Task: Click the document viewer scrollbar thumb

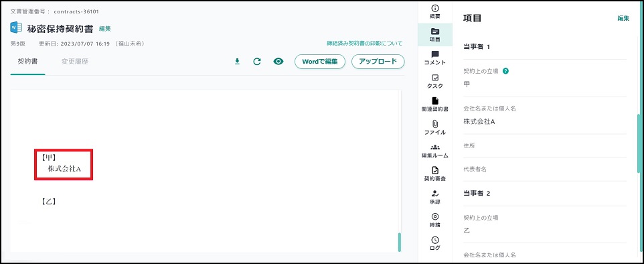Action: click(x=400, y=242)
